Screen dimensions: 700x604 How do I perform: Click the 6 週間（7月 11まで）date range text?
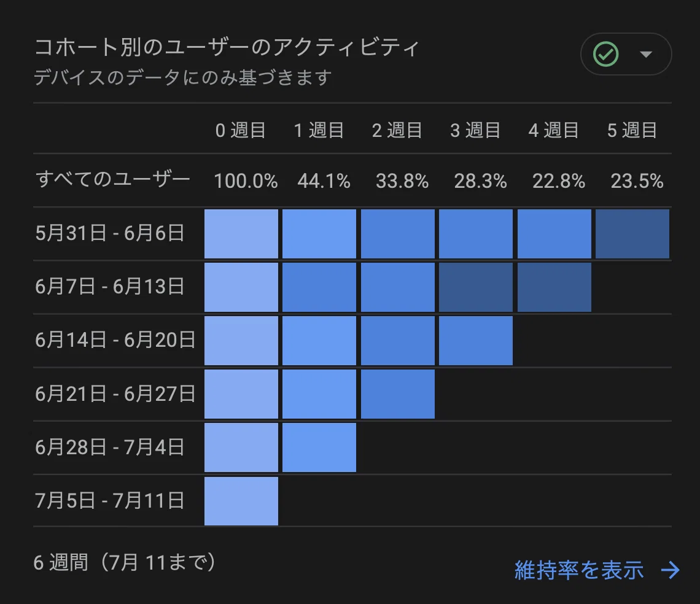click(x=125, y=562)
